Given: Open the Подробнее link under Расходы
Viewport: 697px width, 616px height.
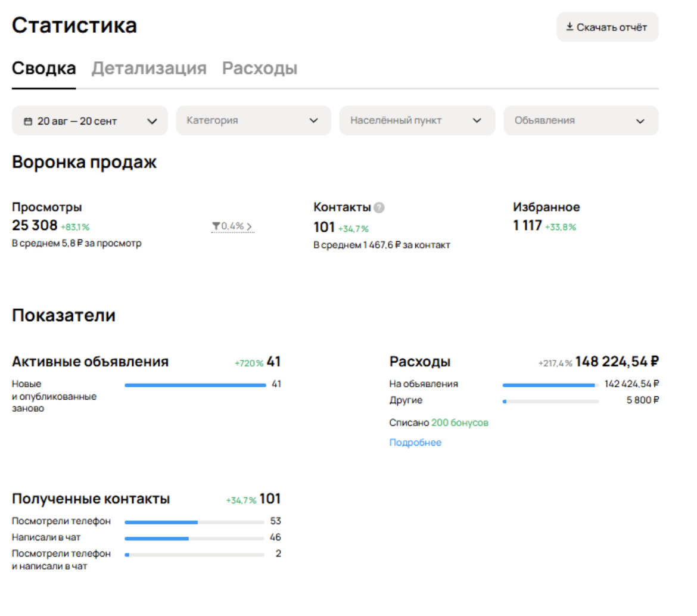Looking at the screenshot, I should [415, 442].
